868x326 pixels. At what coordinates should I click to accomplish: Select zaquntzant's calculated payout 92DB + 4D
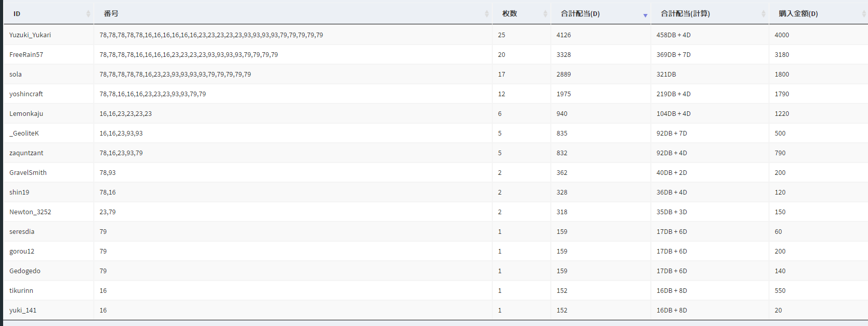coord(672,153)
